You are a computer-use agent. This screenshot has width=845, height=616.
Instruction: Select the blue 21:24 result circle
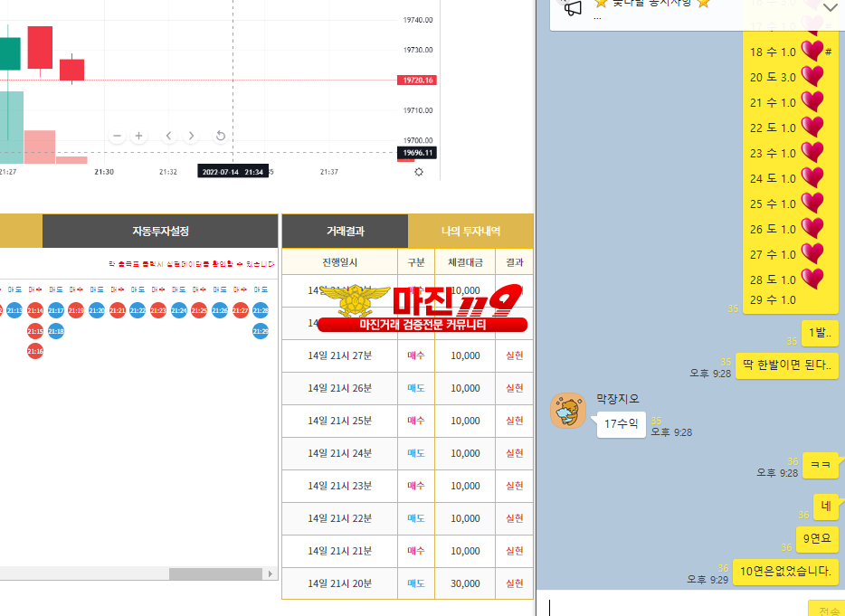tap(179, 310)
